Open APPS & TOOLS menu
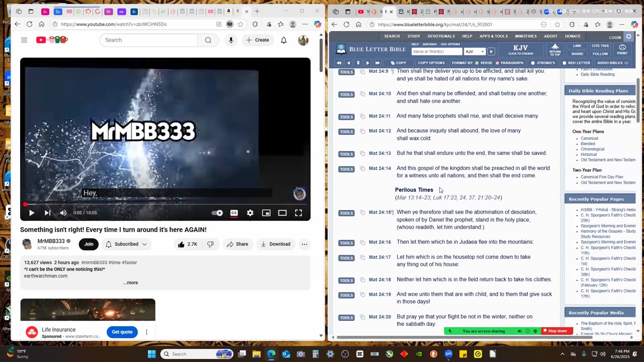 (494, 36)
